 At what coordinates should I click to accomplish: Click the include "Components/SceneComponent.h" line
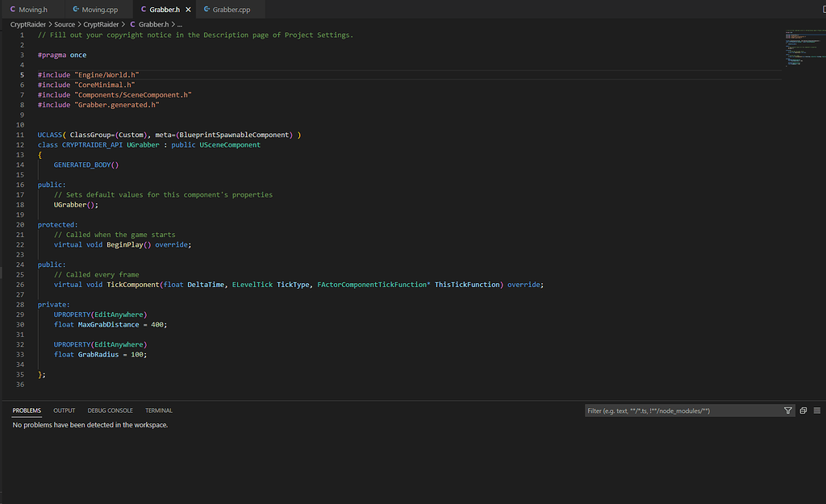[x=115, y=95]
